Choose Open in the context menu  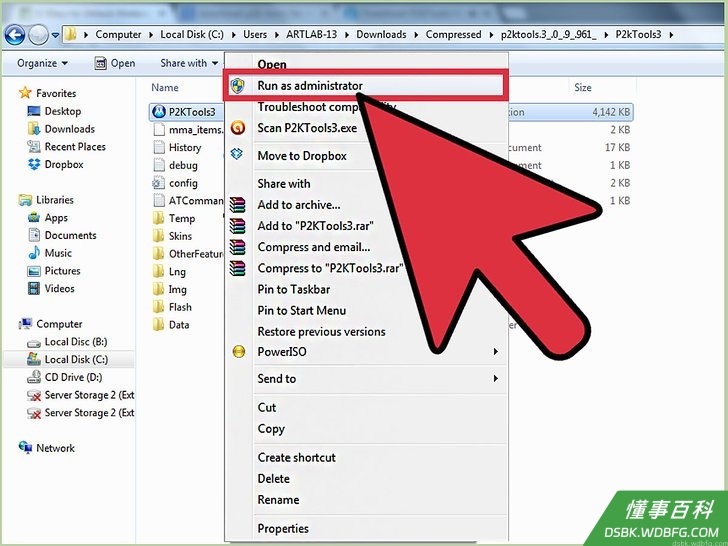tap(272, 65)
